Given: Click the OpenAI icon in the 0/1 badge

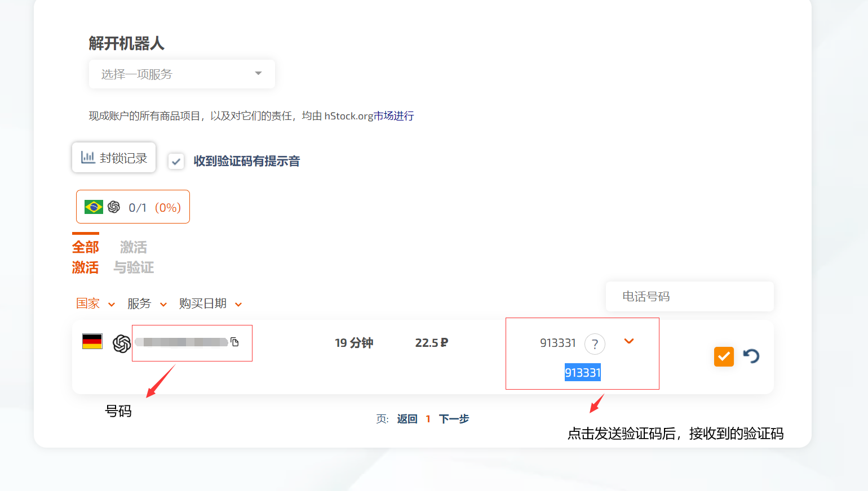Looking at the screenshot, I should tap(114, 207).
